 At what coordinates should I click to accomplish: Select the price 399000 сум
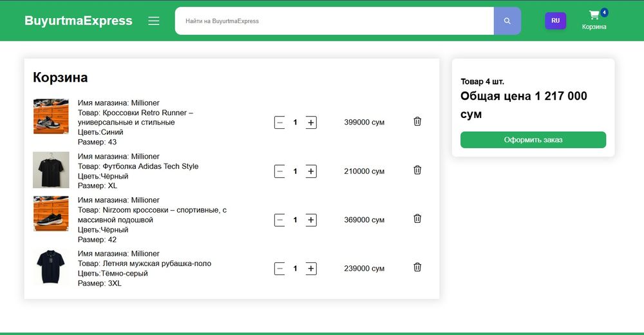365,122
